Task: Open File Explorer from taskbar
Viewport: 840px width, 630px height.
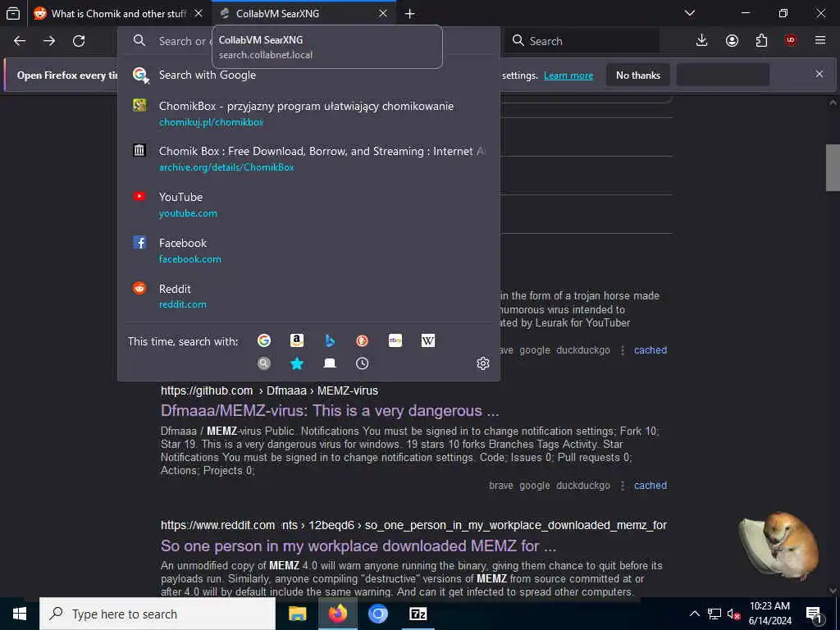Action: pos(297,614)
